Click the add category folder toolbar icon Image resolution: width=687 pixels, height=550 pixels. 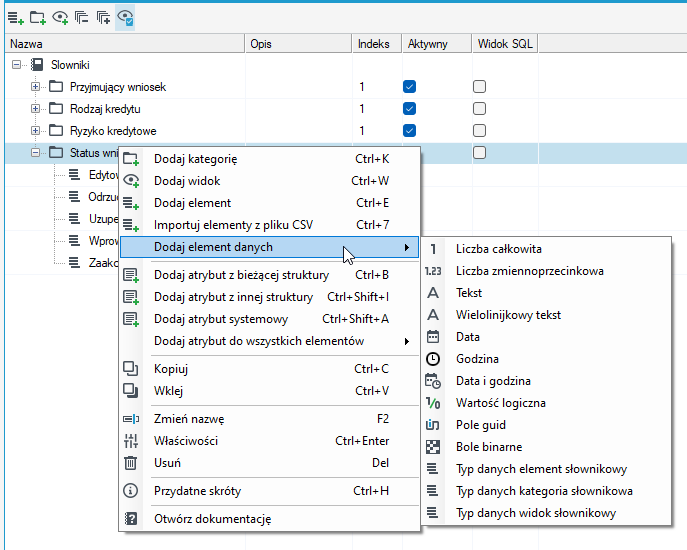[38, 18]
